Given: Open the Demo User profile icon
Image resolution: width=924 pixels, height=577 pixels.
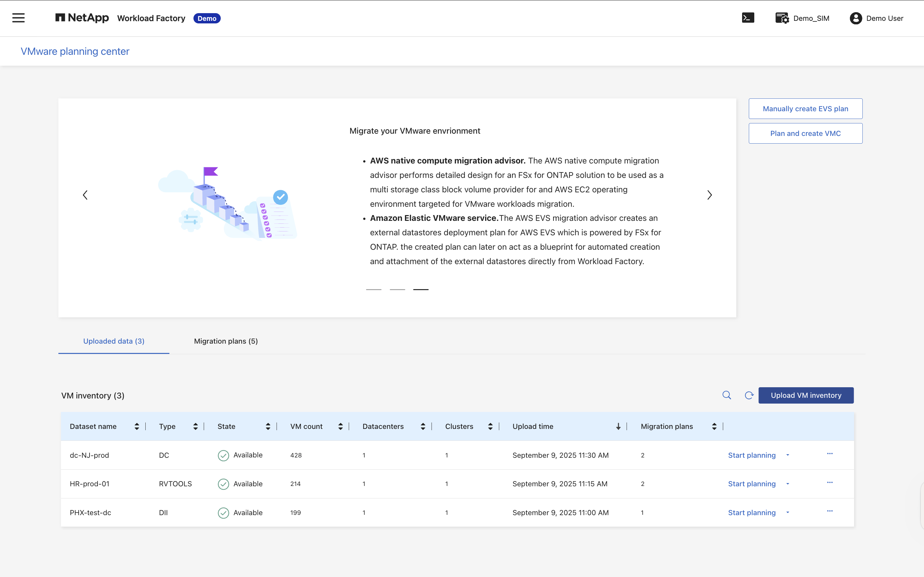Looking at the screenshot, I should coord(856,18).
